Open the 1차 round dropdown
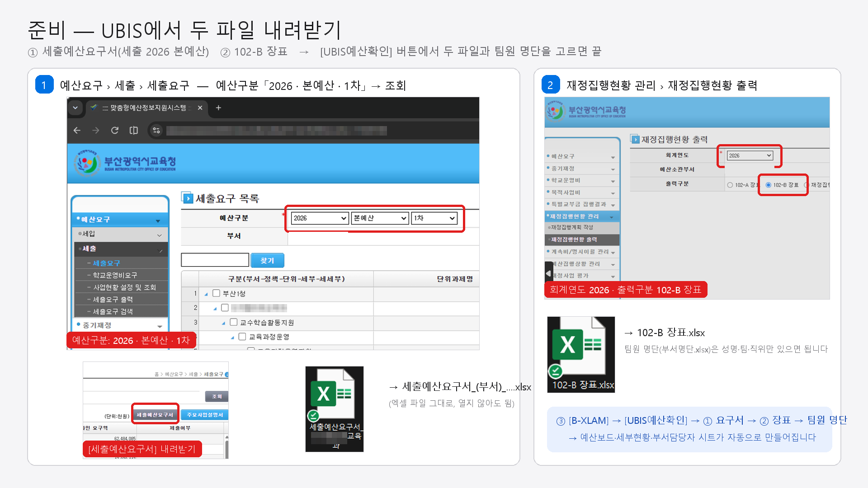The width and height of the screenshot is (868, 488). point(434,218)
